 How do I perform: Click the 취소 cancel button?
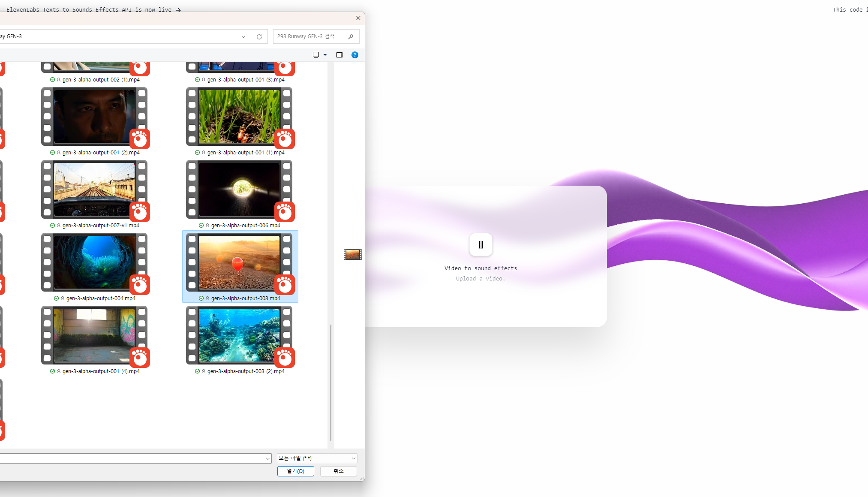click(x=338, y=471)
